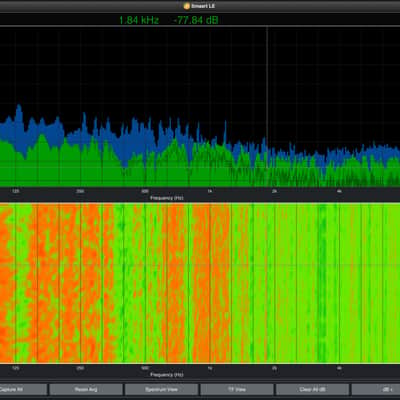Viewport: 400px width, 400px height.
Task: Click the Frequency (Hz) label under spectrum plot
Action: 167,198
